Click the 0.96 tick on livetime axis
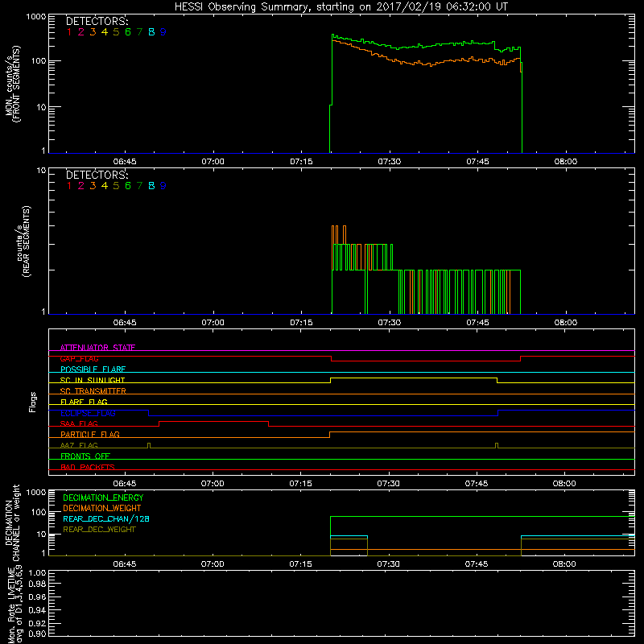 37,597
